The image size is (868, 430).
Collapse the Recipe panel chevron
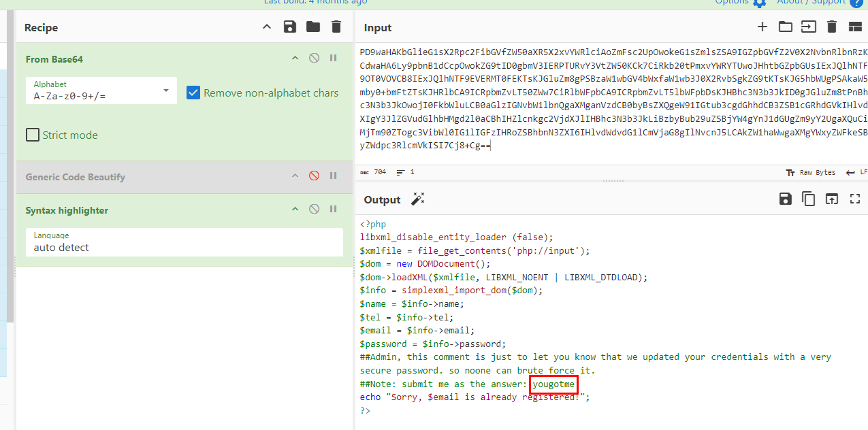(267, 27)
